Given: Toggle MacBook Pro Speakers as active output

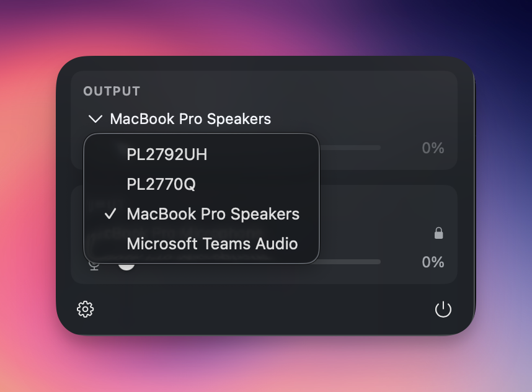Looking at the screenshot, I should tap(213, 214).
